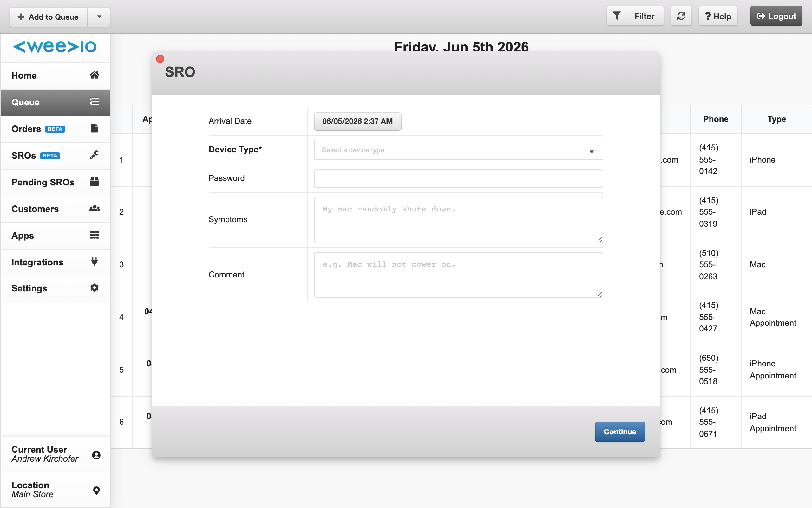Click into the Symptoms text area

coord(458,220)
